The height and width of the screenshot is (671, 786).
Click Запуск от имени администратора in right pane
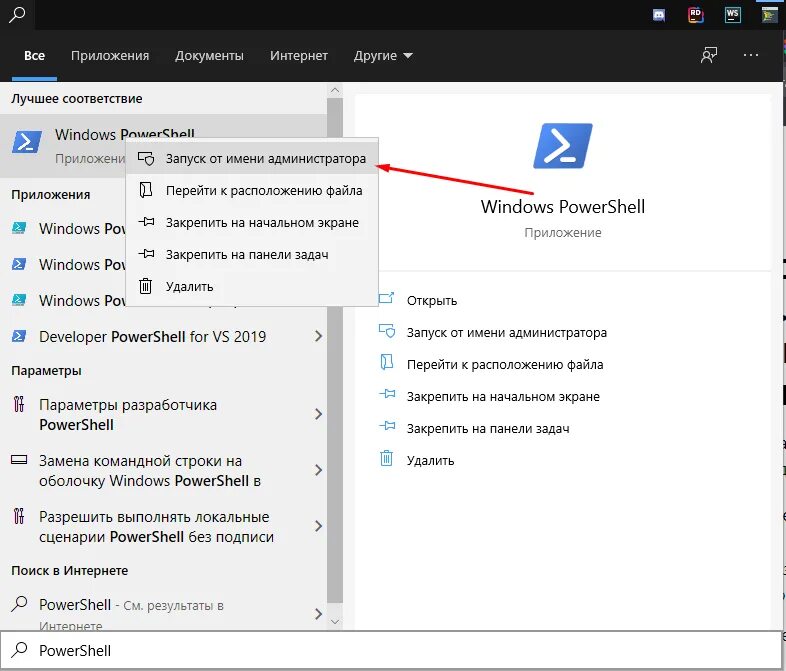click(x=506, y=333)
